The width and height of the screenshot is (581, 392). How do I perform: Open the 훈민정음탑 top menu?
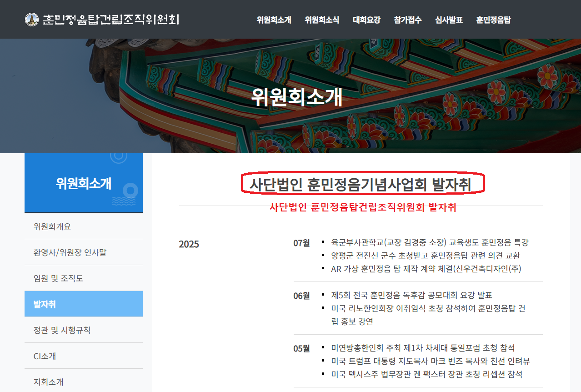(x=493, y=20)
